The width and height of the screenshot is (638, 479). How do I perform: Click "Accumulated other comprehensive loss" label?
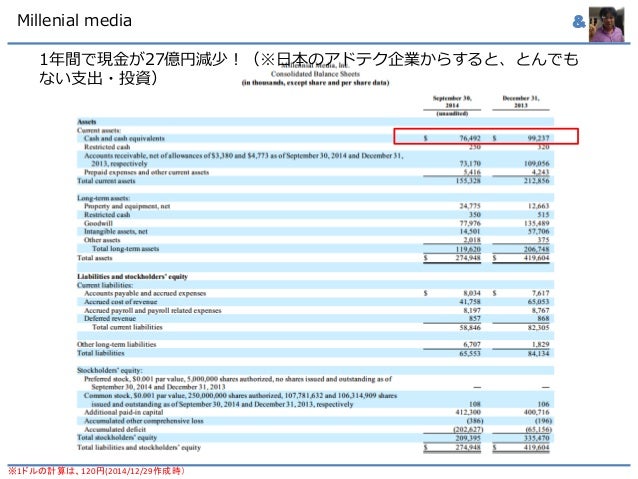coord(143,421)
